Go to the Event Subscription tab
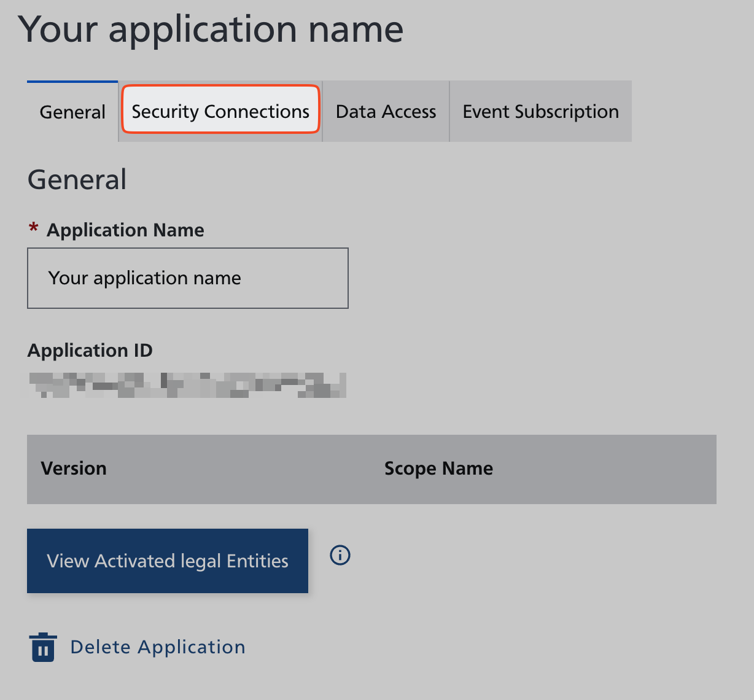754x700 pixels. [x=540, y=112]
